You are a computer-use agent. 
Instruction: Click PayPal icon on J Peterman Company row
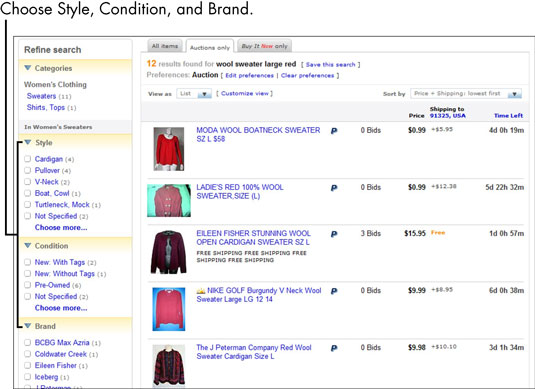tap(334, 348)
